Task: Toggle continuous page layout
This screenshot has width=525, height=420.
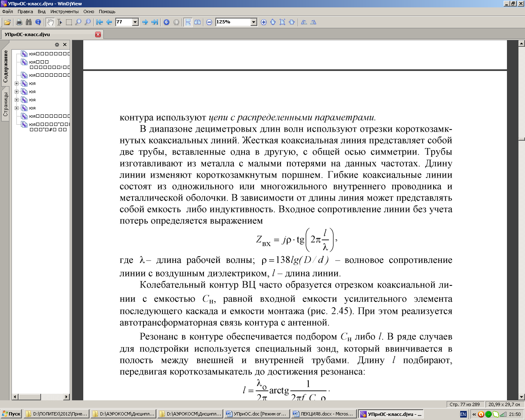Action: pyautogui.click(x=188, y=22)
